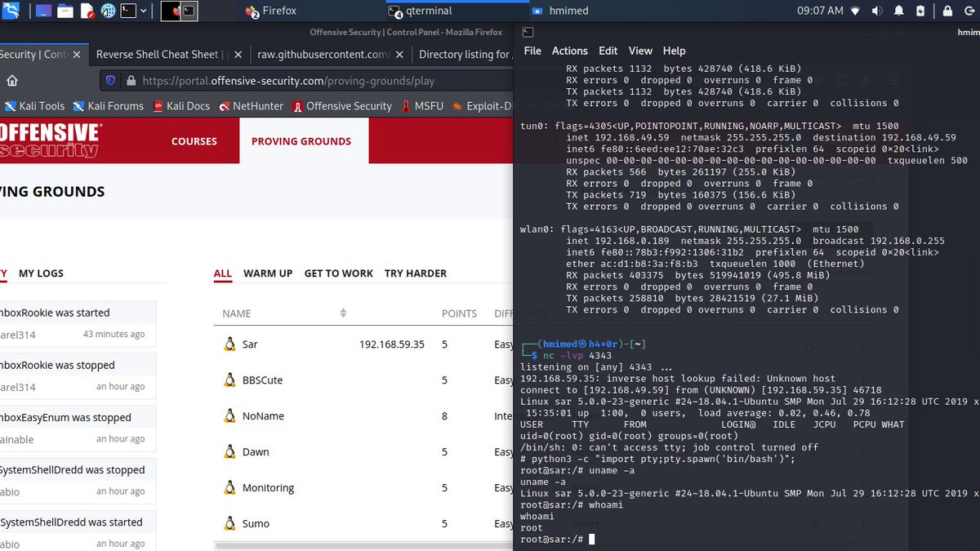Open the notifications bell icon
This screenshot has width=980, height=551.
[899, 11]
